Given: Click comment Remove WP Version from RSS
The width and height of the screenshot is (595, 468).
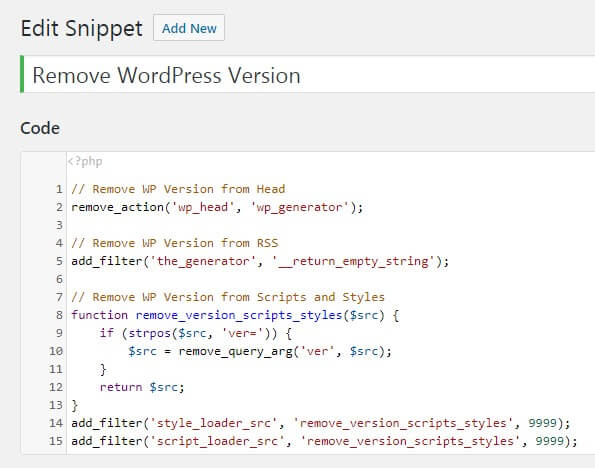Looking at the screenshot, I should (175, 243).
